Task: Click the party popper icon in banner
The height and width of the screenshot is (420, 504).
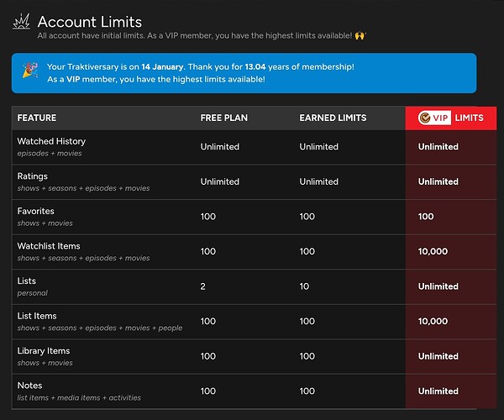Action: click(30, 70)
